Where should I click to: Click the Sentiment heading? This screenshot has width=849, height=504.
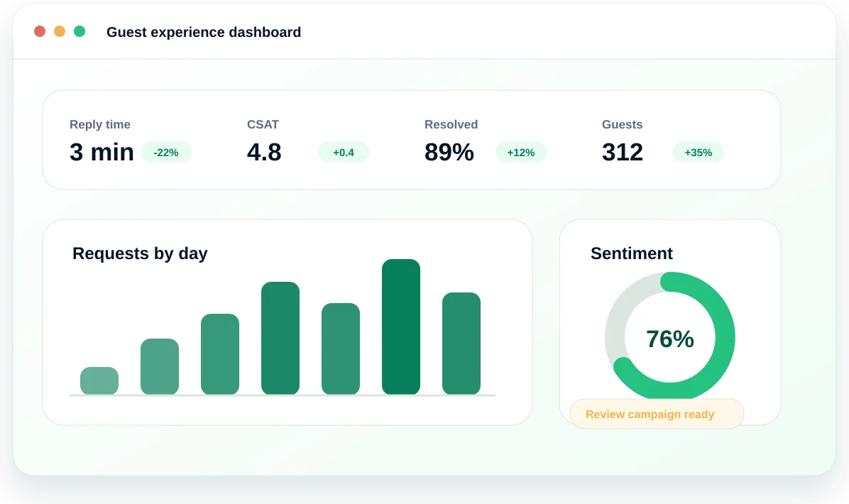tap(631, 253)
